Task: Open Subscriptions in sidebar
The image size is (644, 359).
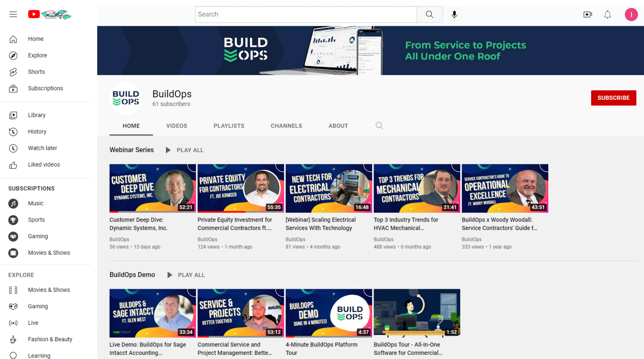Action: click(x=46, y=88)
